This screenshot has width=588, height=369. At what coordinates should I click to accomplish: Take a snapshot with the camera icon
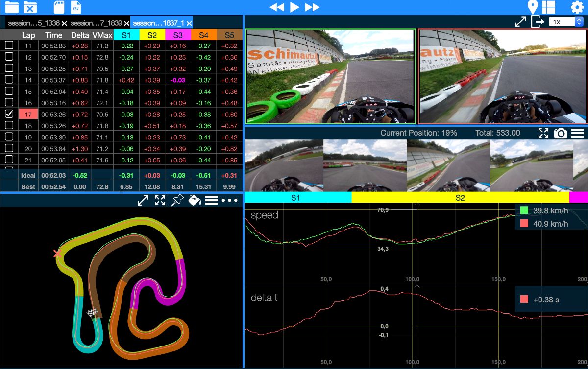point(560,133)
